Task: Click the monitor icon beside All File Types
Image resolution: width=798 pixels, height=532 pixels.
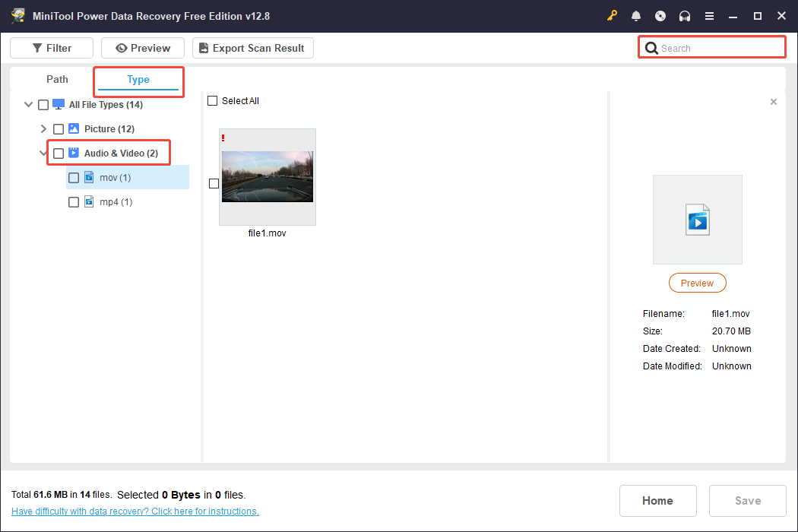Action: (x=59, y=104)
